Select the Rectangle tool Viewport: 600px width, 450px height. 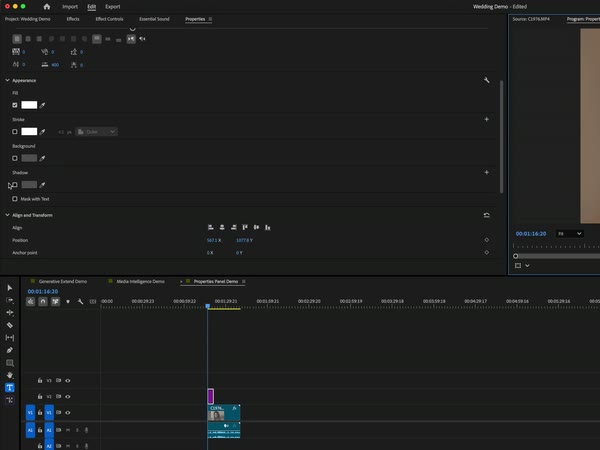point(10,363)
